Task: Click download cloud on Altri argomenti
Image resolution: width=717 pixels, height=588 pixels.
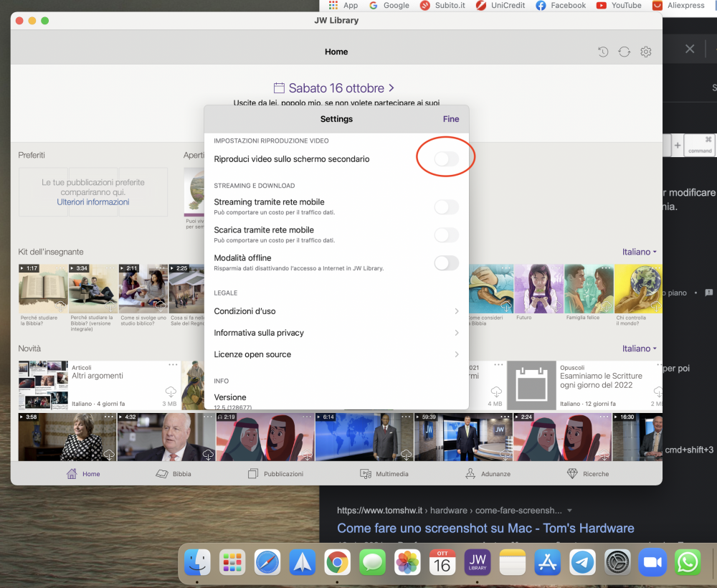Action: 171,392
